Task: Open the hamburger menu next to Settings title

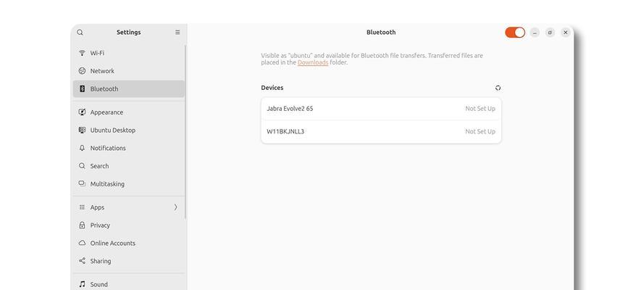Action: 177,32
